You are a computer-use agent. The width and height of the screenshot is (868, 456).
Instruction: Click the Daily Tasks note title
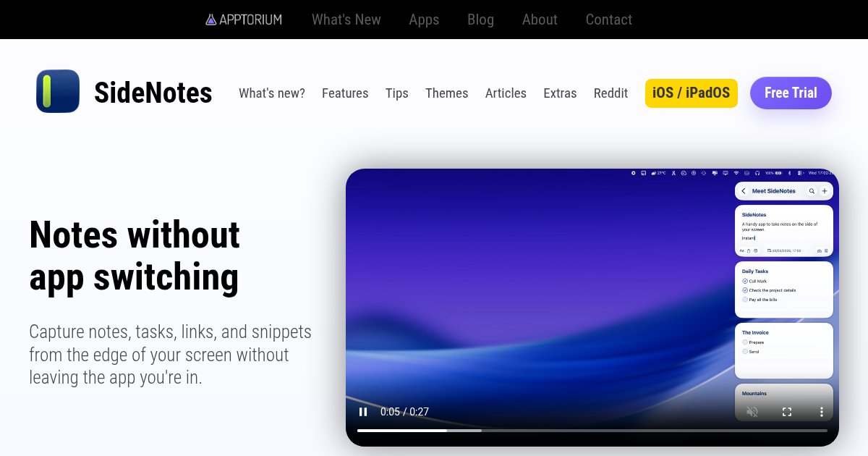coord(755,271)
